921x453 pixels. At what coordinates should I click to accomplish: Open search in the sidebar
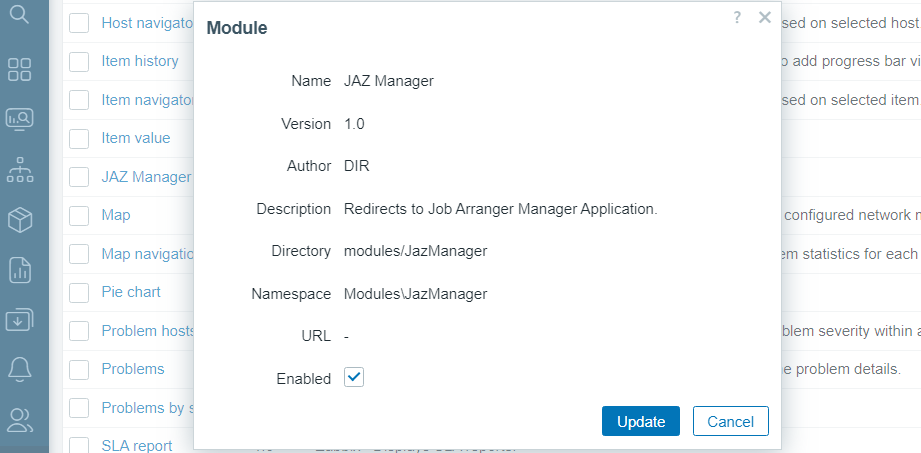point(20,14)
